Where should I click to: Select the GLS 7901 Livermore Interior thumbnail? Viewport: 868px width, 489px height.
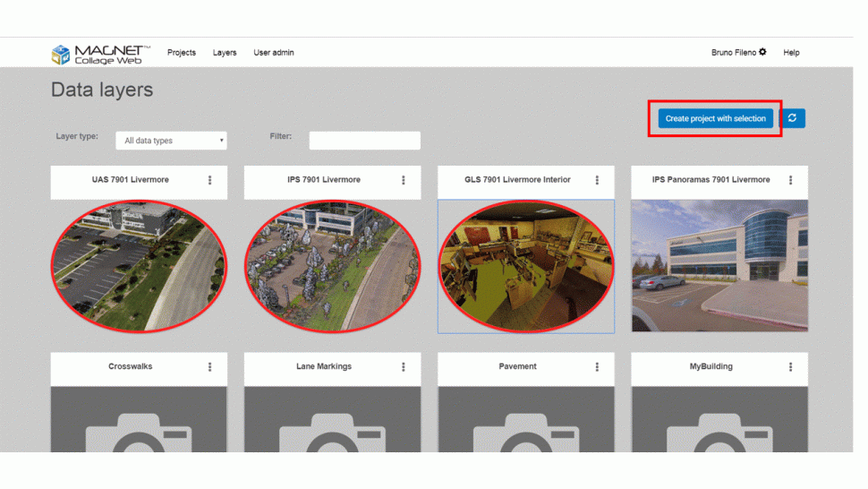click(x=526, y=266)
